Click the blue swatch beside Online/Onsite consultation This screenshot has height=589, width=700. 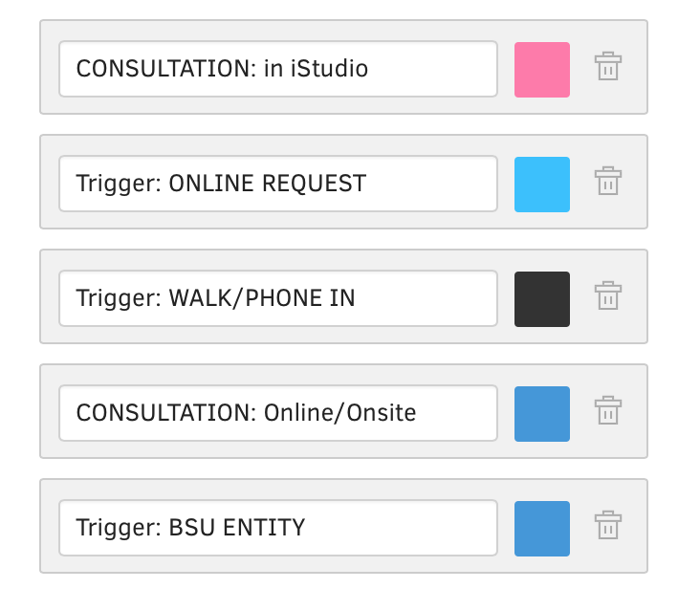coord(542,413)
